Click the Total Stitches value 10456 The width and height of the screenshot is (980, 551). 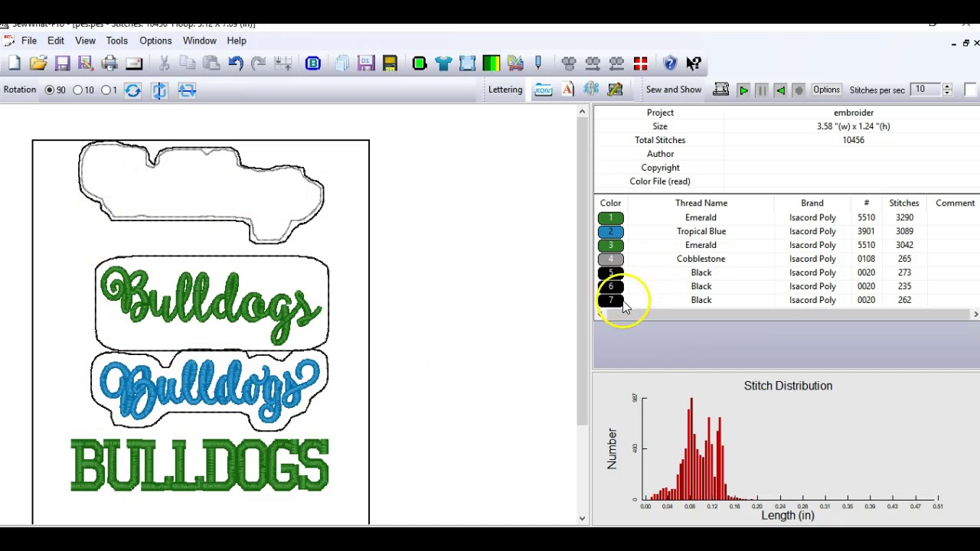(853, 140)
